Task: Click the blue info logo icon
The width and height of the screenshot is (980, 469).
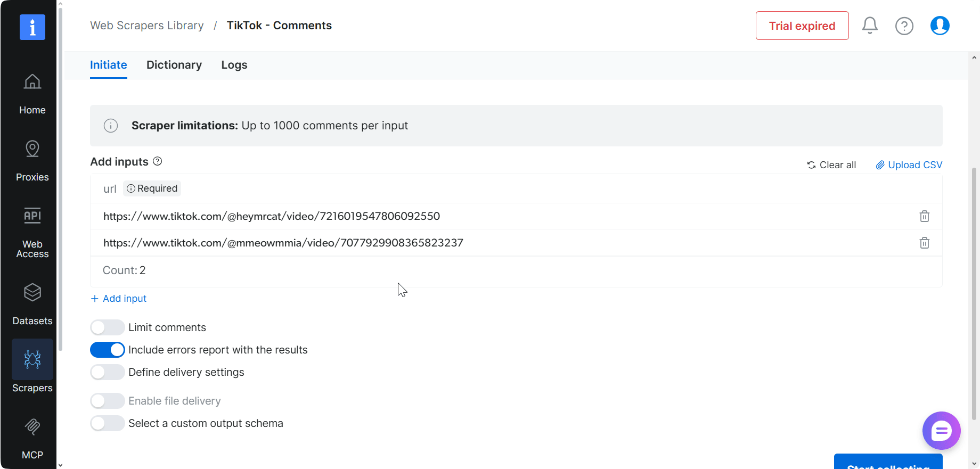Action: (32, 27)
